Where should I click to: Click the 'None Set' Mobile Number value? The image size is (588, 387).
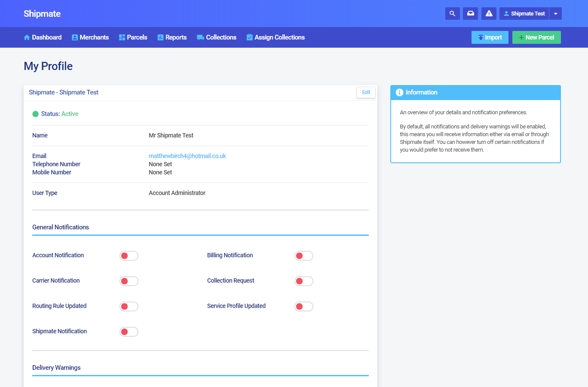[160, 172]
